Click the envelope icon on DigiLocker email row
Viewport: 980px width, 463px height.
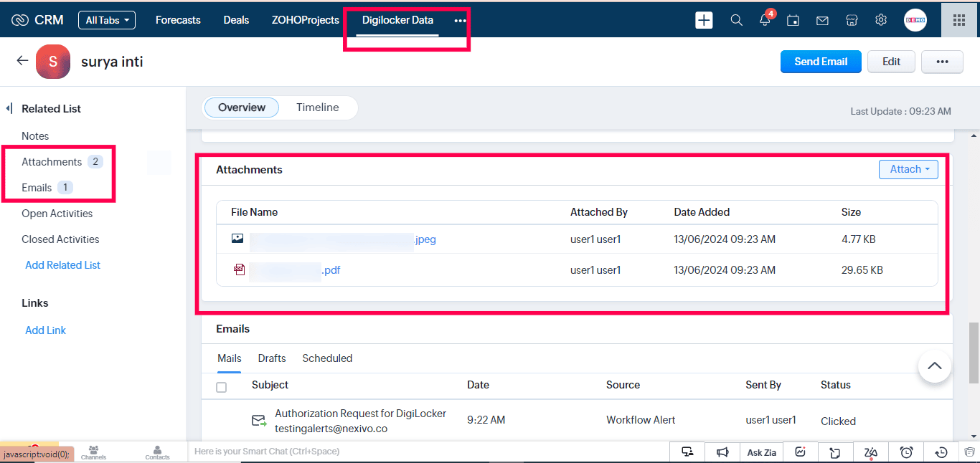[x=259, y=421]
